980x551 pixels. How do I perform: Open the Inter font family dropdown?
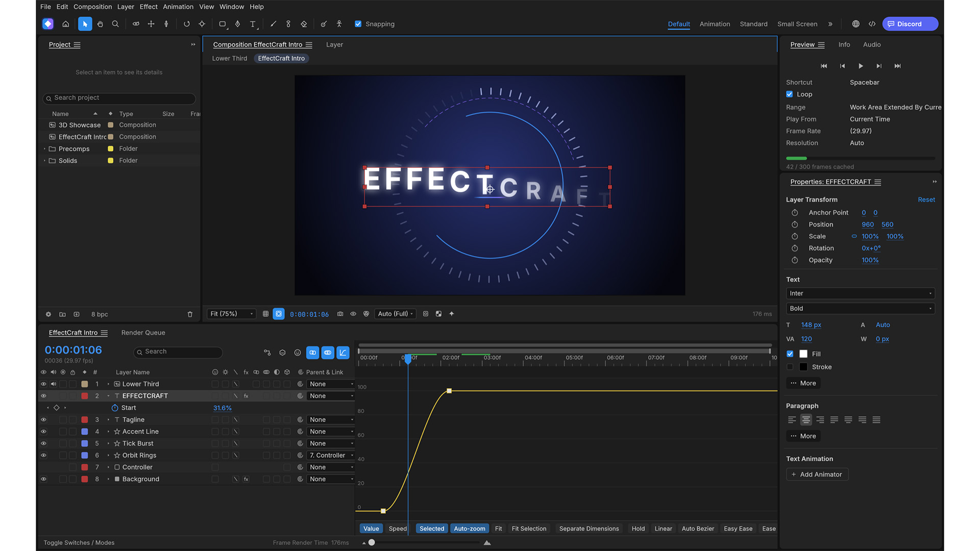point(861,293)
